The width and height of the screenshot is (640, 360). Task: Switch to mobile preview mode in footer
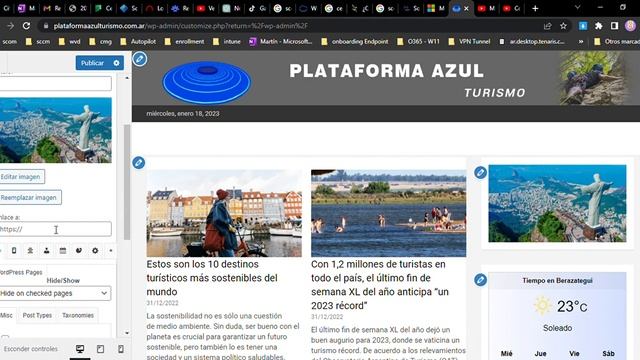click(x=121, y=349)
